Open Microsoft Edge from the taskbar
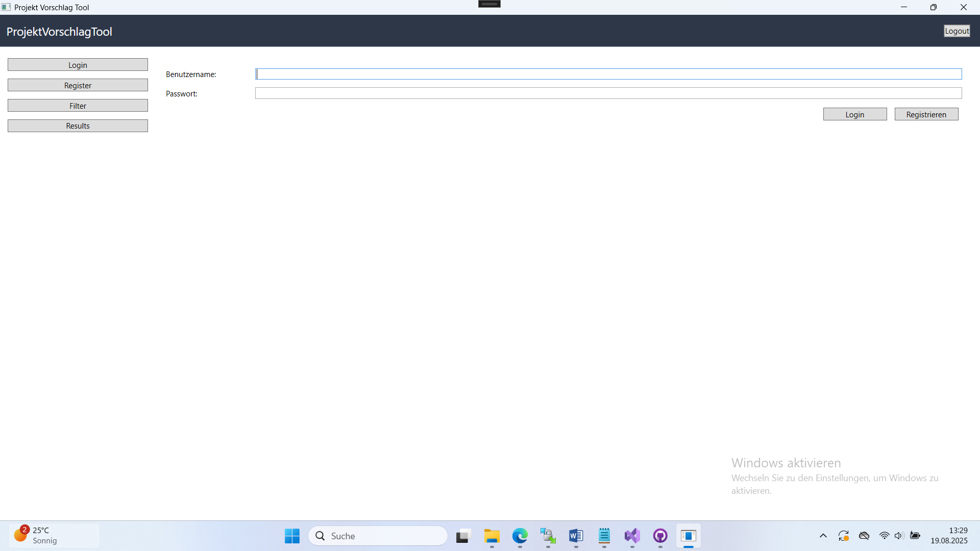 520,536
